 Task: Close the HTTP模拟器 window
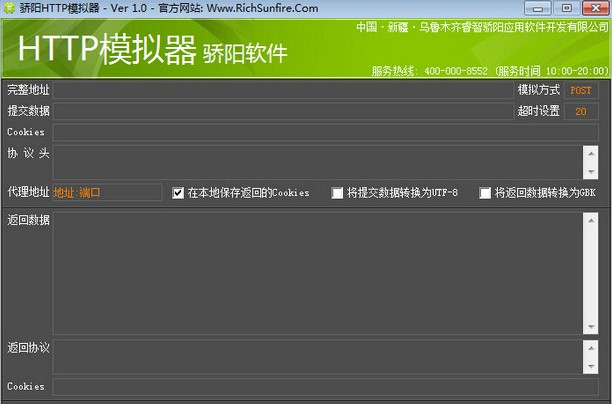[596, 8]
